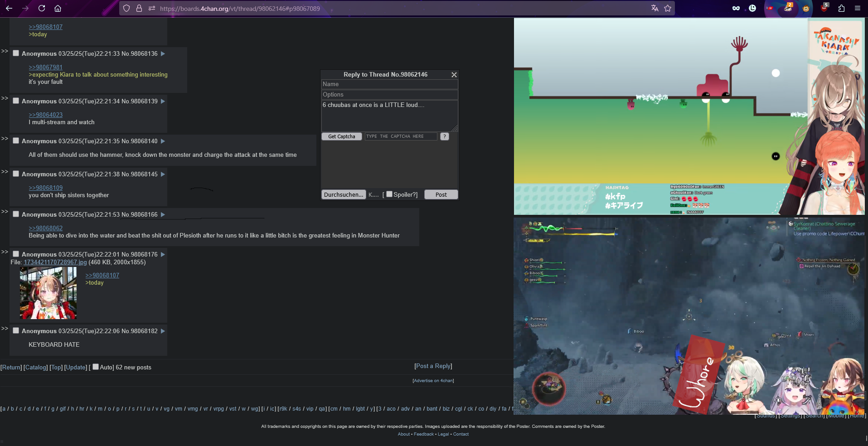Open post menu arrow for No.98068182

coord(163,331)
